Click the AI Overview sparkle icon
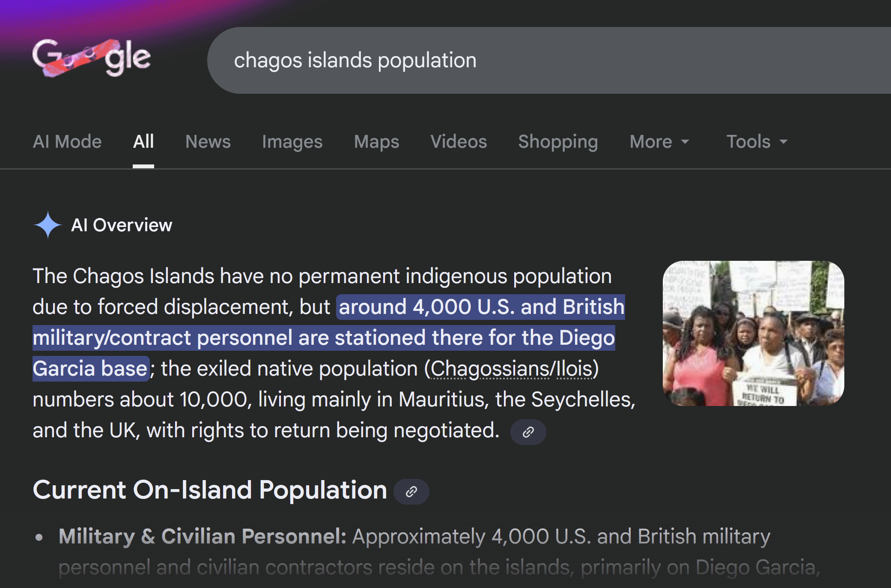Viewport: 891px width, 588px height. [48, 225]
